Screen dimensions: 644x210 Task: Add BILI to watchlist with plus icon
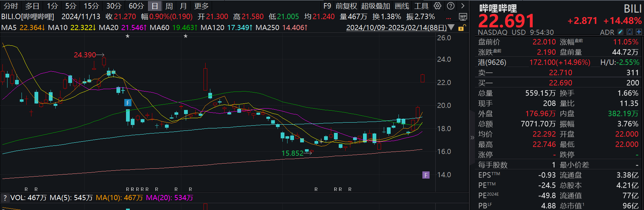639,32
